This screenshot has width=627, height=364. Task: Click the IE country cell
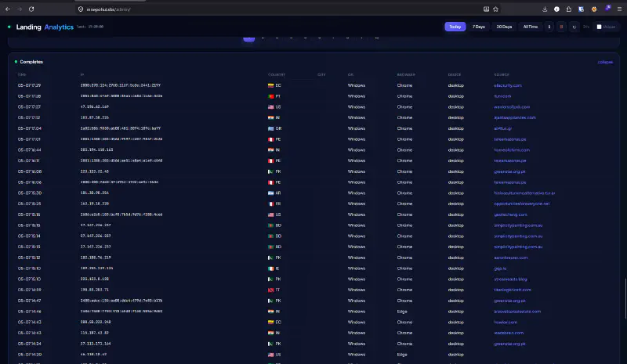tap(274, 268)
